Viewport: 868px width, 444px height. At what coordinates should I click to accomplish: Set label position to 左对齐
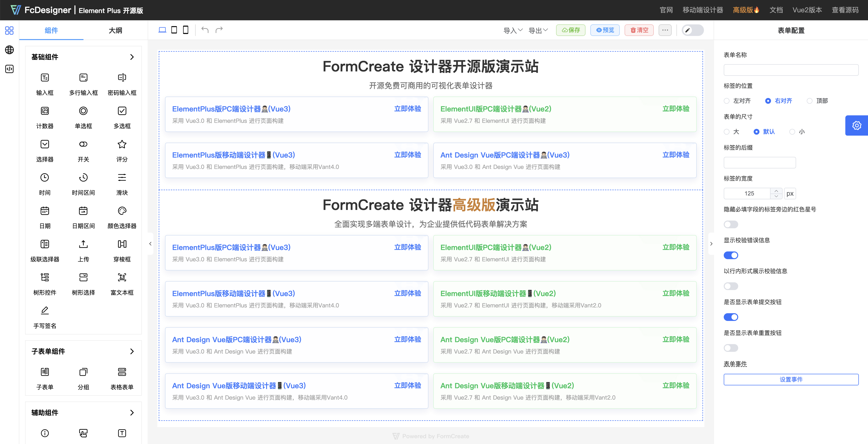[x=737, y=101]
